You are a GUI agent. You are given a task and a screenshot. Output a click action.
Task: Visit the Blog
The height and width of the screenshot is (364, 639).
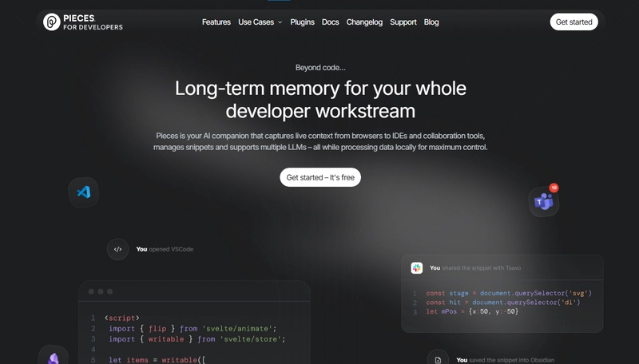431,22
